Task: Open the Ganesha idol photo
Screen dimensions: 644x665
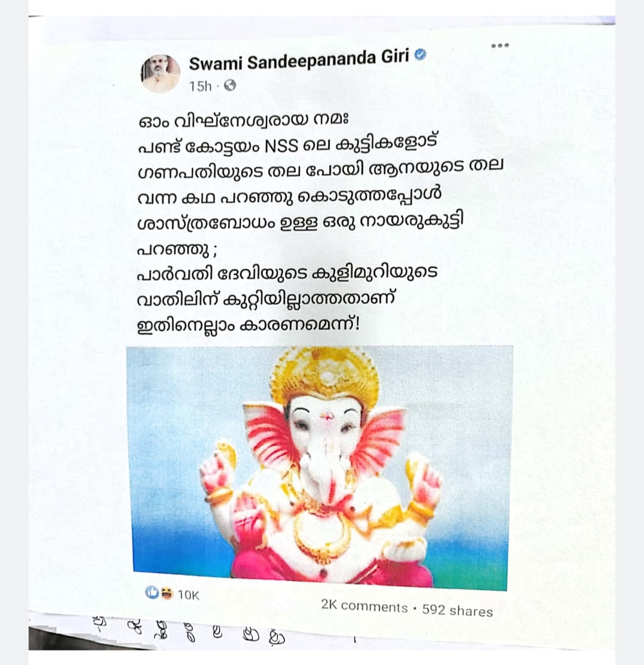Action: pyautogui.click(x=321, y=468)
